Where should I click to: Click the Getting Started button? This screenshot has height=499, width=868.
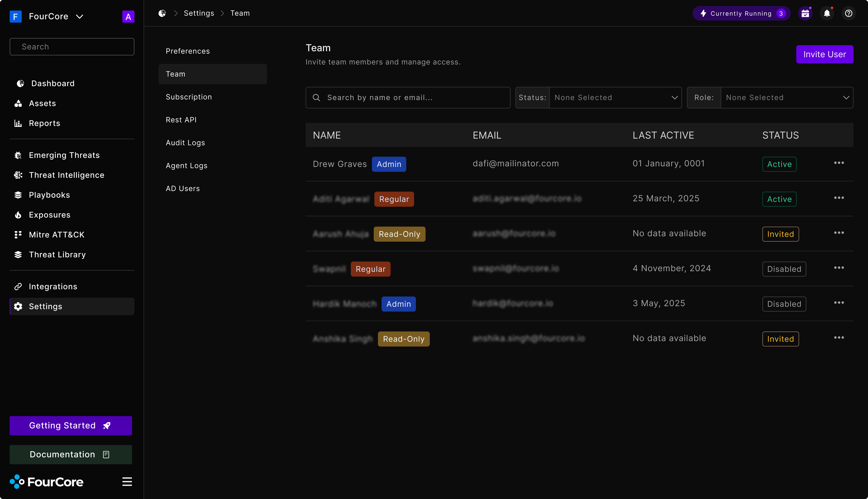(x=71, y=425)
